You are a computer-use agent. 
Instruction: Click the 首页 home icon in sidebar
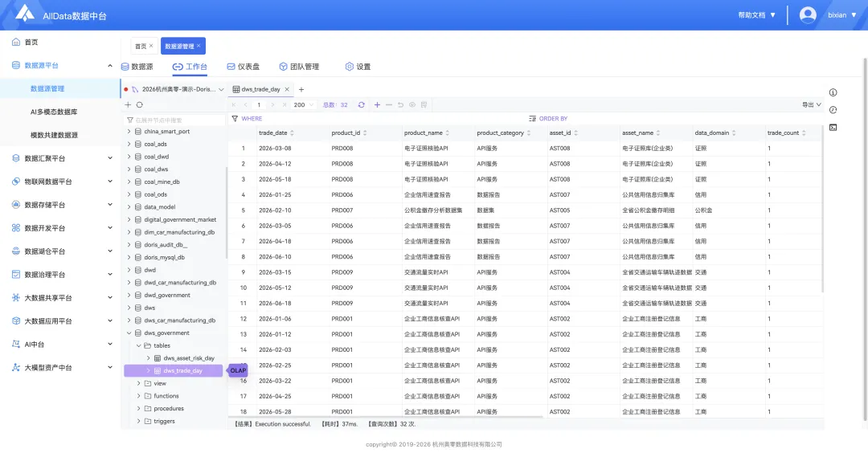pos(16,42)
